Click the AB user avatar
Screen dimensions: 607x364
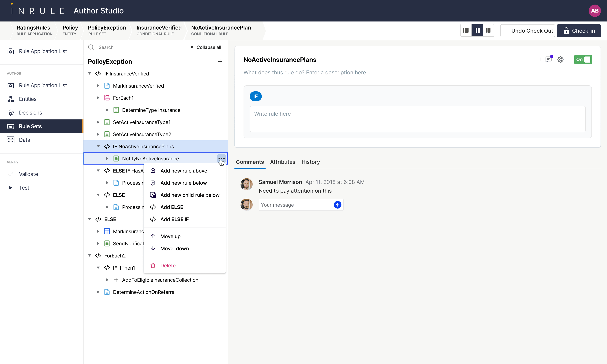point(594,11)
